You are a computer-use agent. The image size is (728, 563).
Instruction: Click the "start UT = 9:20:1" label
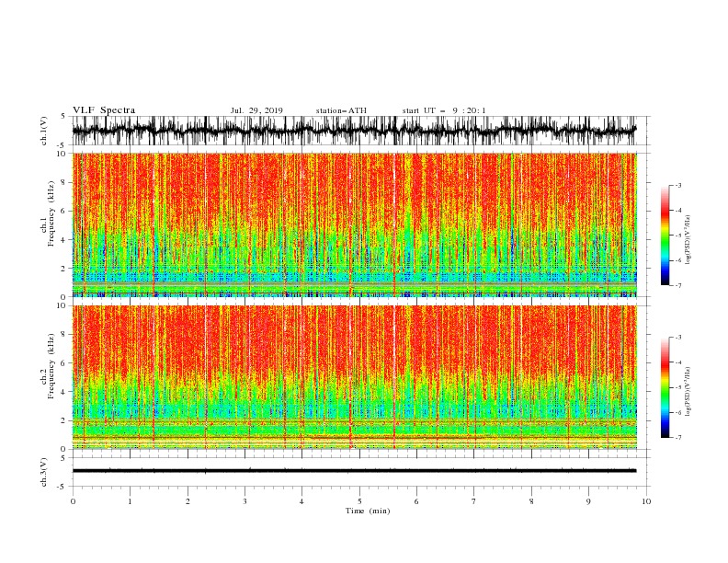(444, 110)
